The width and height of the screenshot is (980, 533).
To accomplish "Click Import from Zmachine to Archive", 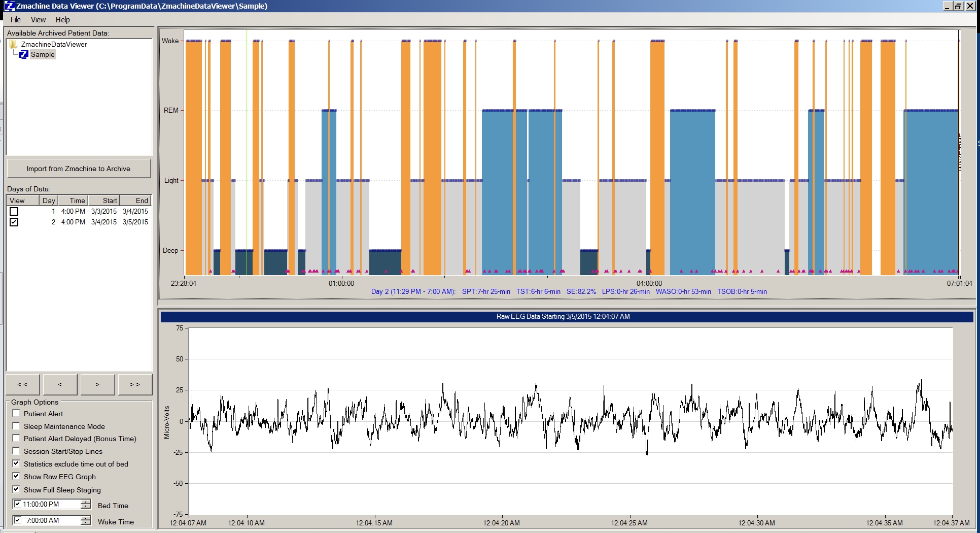I will 79,169.
